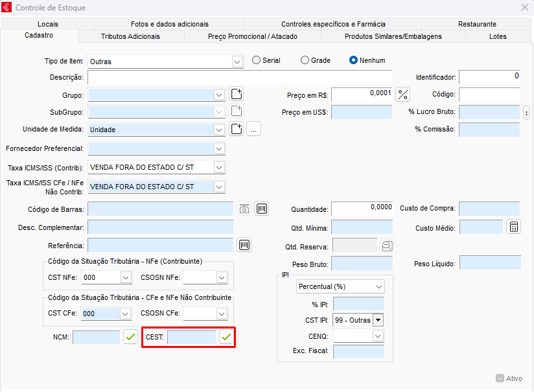Expand the Tipo de Item dropdown
The height and width of the screenshot is (392, 534).
coord(237,62)
